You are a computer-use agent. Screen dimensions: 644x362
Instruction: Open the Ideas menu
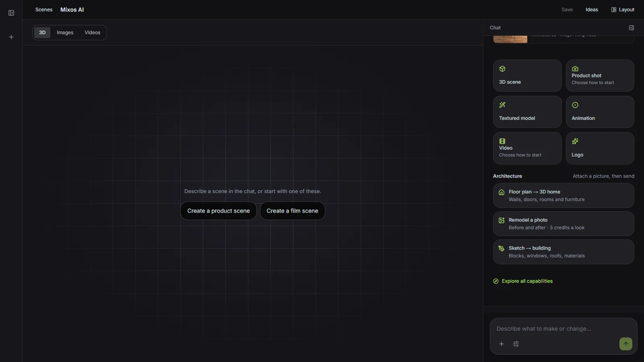(592, 10)
